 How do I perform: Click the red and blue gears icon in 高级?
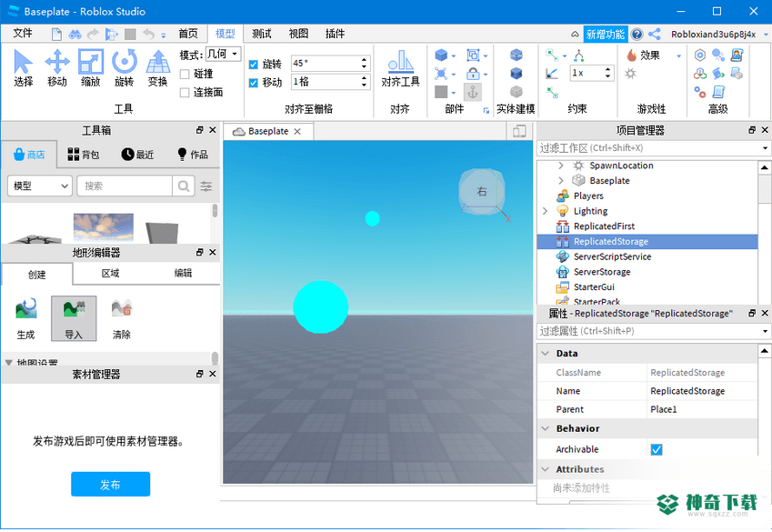699,92
